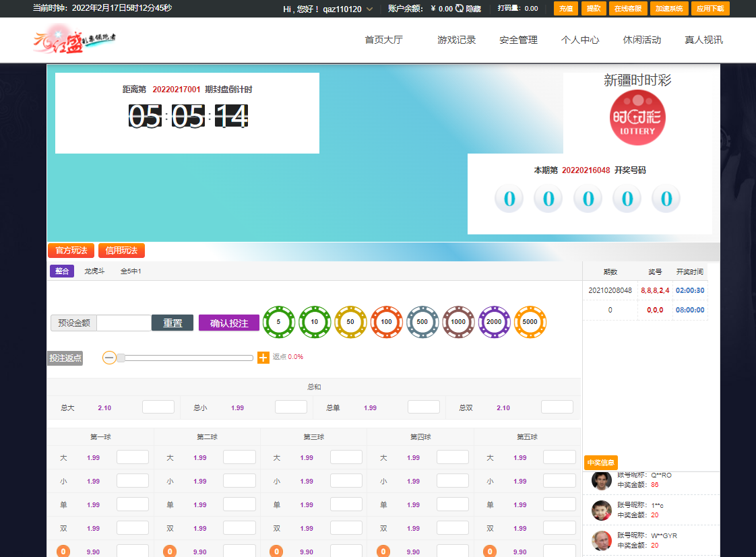The image size is (756, 557).
Task: Choose the 5000 betting chip
Action: coord(530,322)
